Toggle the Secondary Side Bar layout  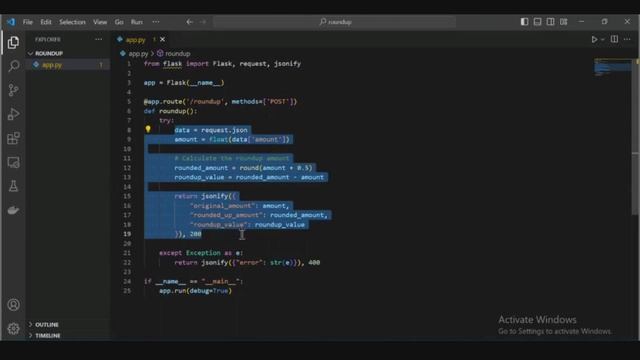pos(551,22)
